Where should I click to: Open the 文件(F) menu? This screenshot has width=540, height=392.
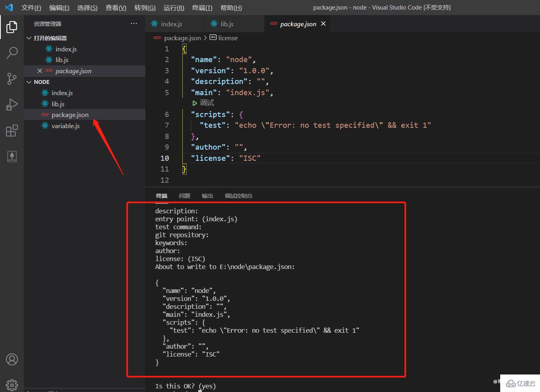coord(31,8)
